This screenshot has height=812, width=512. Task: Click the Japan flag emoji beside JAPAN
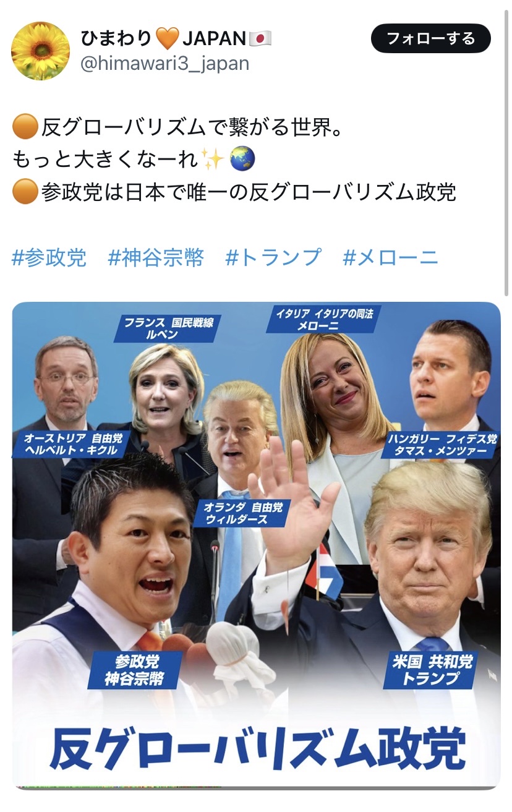pos(260,40)
